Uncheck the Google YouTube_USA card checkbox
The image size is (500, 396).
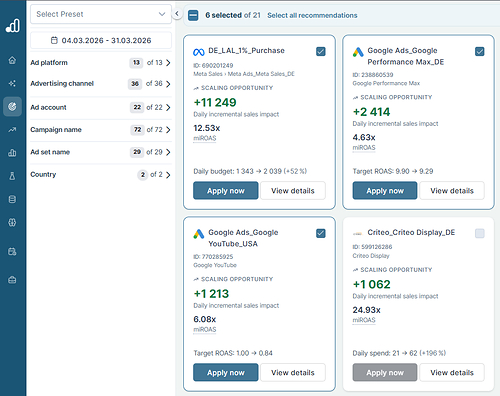pos(321,233)
